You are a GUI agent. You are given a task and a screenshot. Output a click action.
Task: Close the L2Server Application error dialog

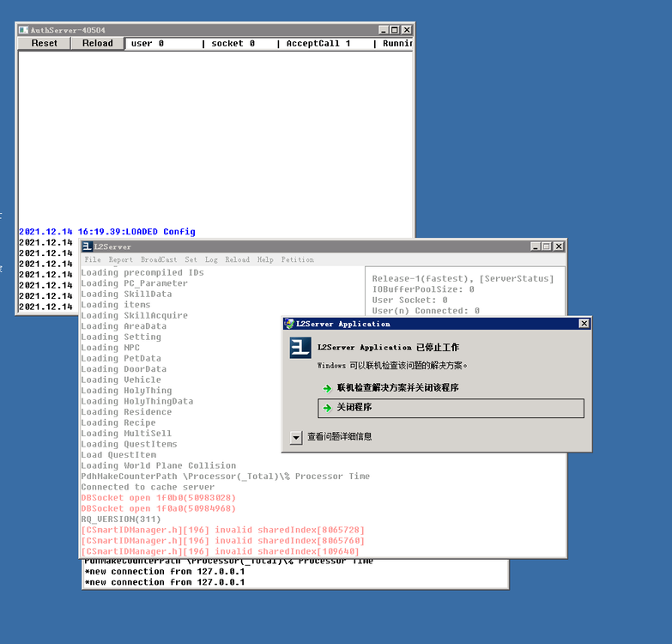(x=584, y=324)
